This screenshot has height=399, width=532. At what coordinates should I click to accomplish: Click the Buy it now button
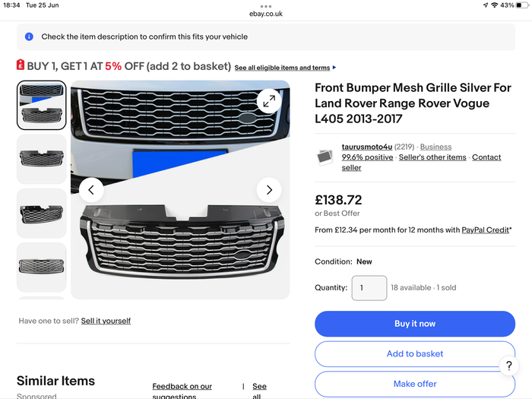point(415,324)
